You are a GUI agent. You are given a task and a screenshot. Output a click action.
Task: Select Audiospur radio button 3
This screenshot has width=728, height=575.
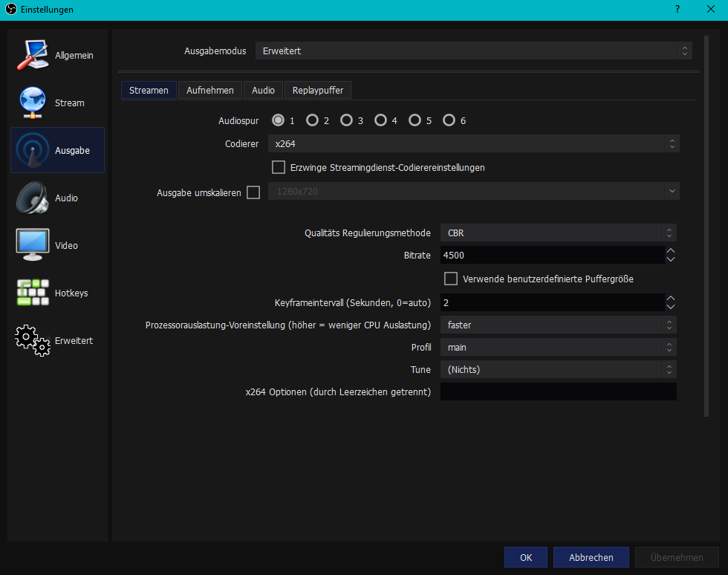coord(346,120)
